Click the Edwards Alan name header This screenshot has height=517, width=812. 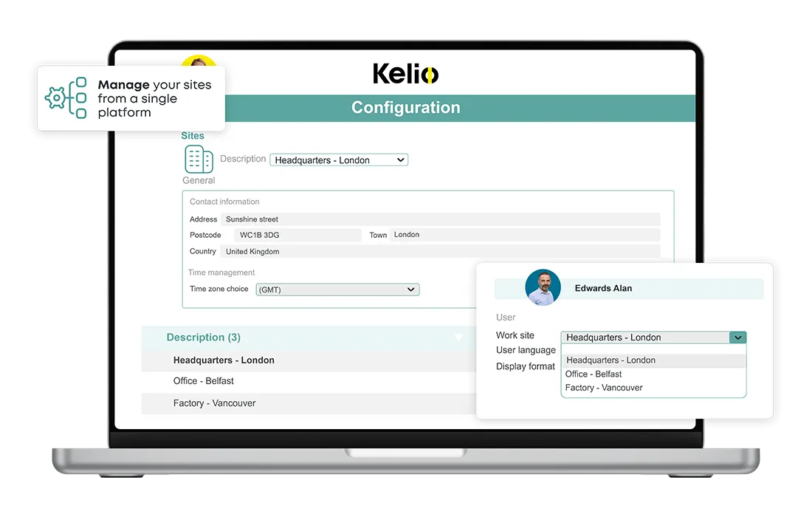click(603, 289)
